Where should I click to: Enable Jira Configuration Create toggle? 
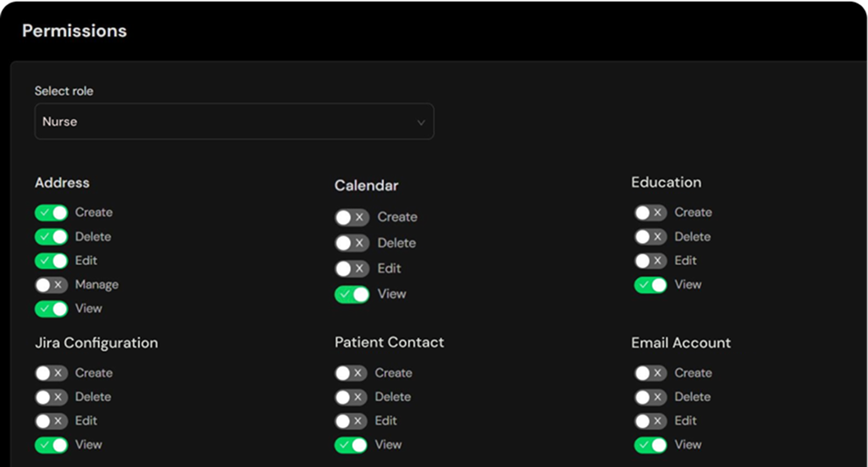tap(52, 373)
